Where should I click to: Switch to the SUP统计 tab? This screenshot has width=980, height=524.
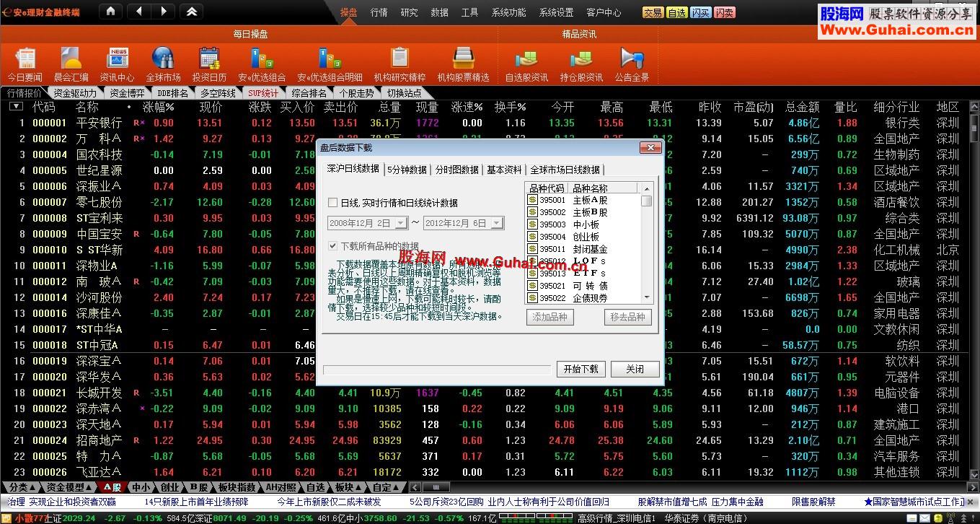click(x=262, y=93)
